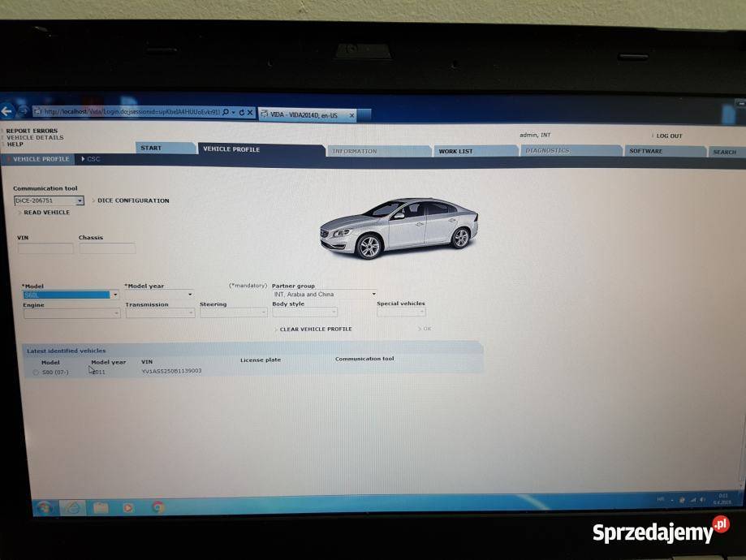Click the browser Forward arrow

[22, 111]
